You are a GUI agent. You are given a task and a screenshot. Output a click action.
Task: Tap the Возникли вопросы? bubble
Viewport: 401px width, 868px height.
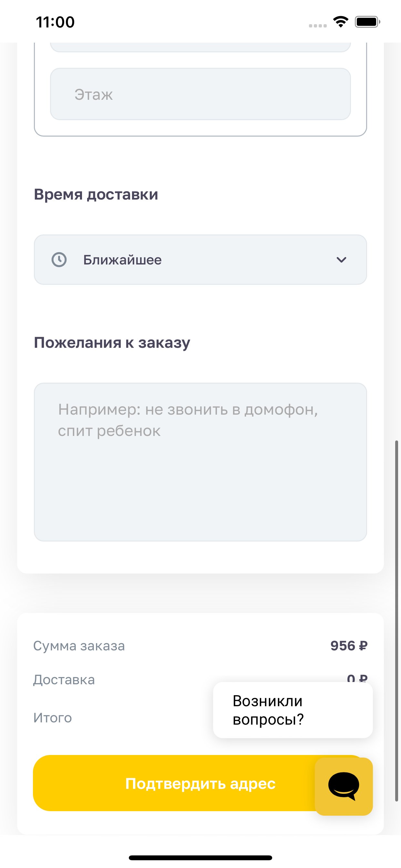tap(293, 710)
